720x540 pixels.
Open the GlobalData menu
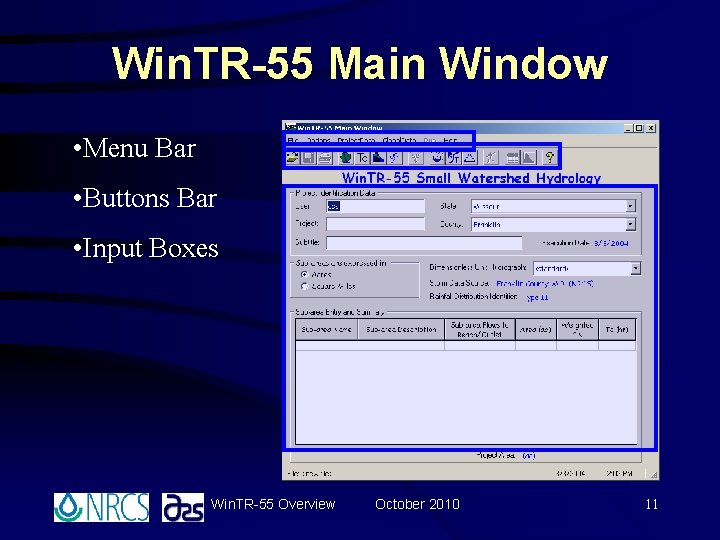coord(399,140)
